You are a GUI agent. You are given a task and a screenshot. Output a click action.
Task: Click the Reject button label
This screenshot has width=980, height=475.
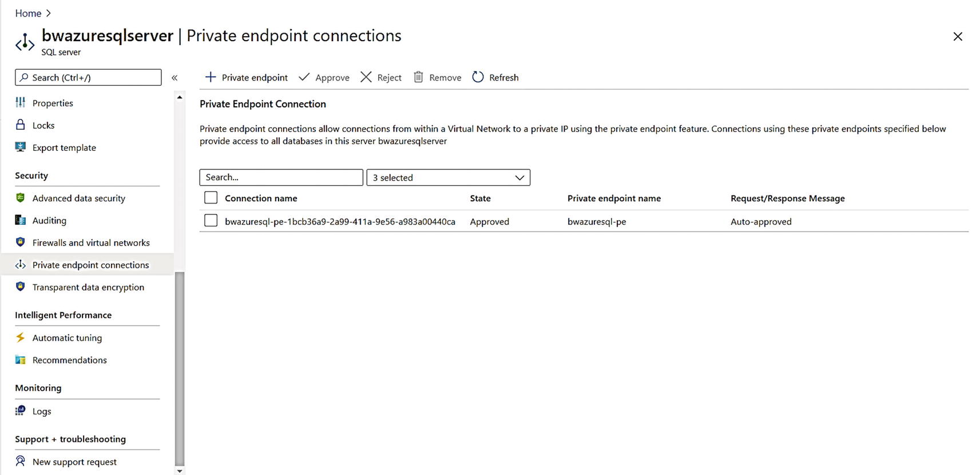pos(390,77)
